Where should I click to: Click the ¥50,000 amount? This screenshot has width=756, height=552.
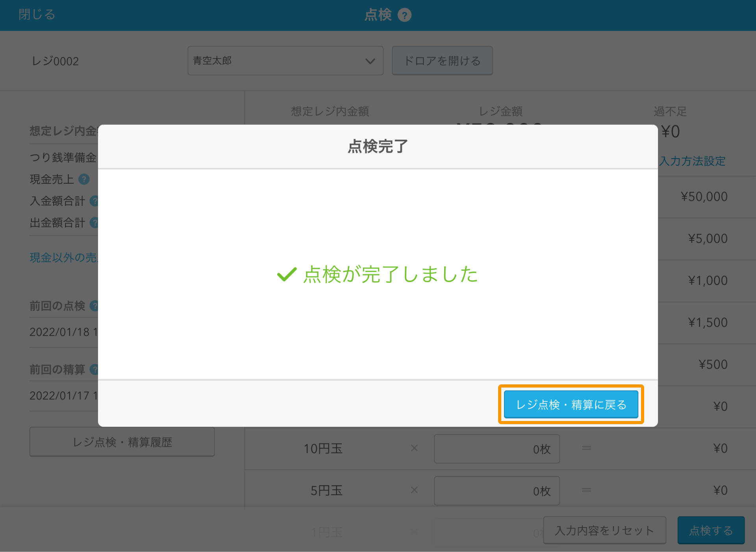click(x=704, y=197)
